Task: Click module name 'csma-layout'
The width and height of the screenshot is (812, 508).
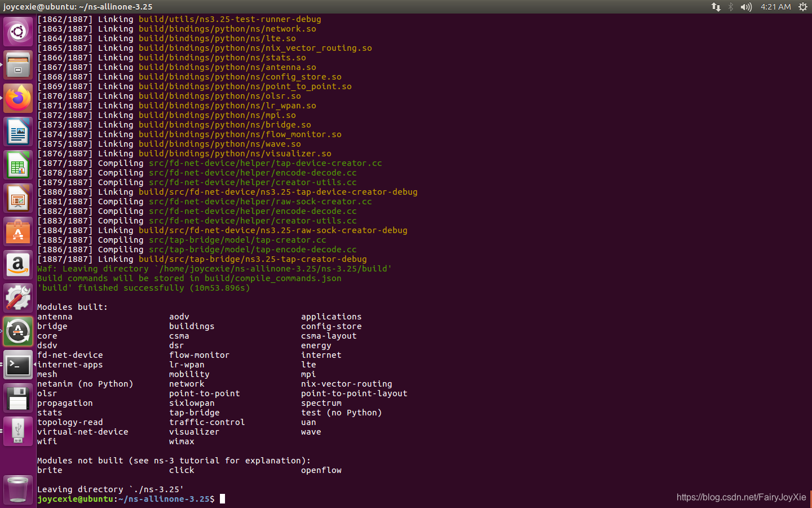Action: (329, 336)
